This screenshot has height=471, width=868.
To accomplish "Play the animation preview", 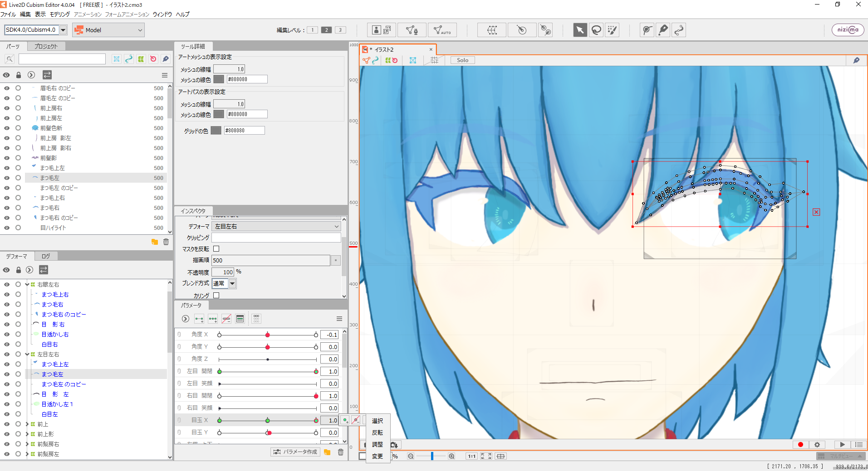I will pyautogui.click(x=842, y=445).
